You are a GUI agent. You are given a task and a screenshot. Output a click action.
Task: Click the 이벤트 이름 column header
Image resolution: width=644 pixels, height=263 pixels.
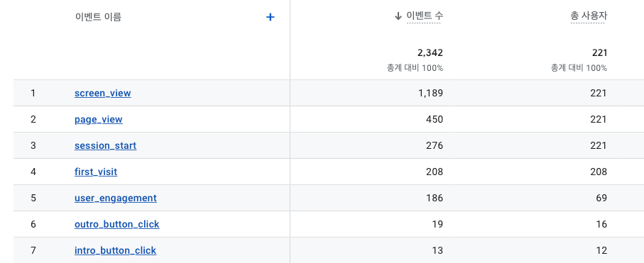[x=98, y=17]
